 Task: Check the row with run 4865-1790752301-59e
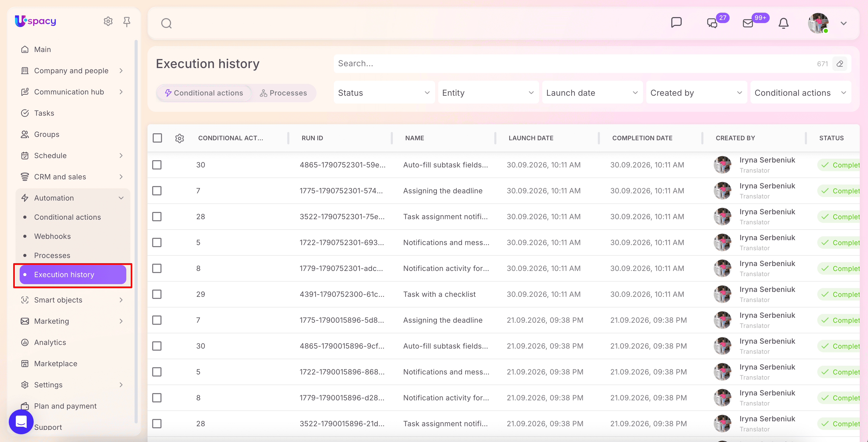(157, 165)
